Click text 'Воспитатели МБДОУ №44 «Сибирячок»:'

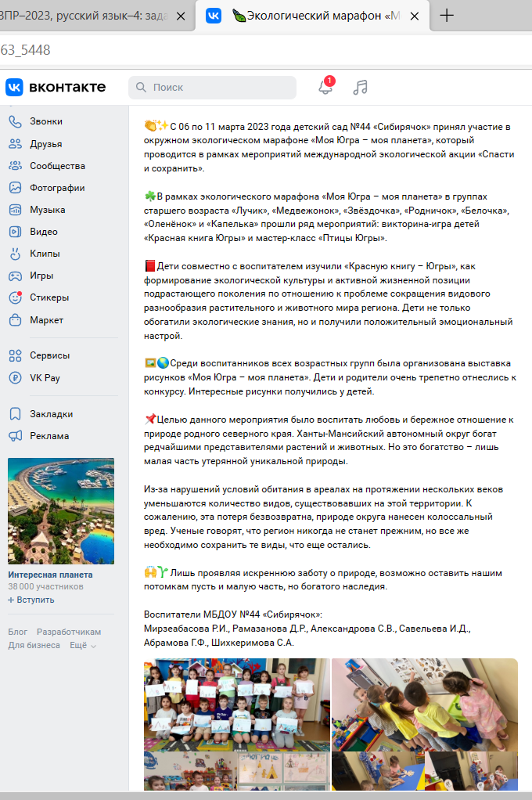(233, 614)
